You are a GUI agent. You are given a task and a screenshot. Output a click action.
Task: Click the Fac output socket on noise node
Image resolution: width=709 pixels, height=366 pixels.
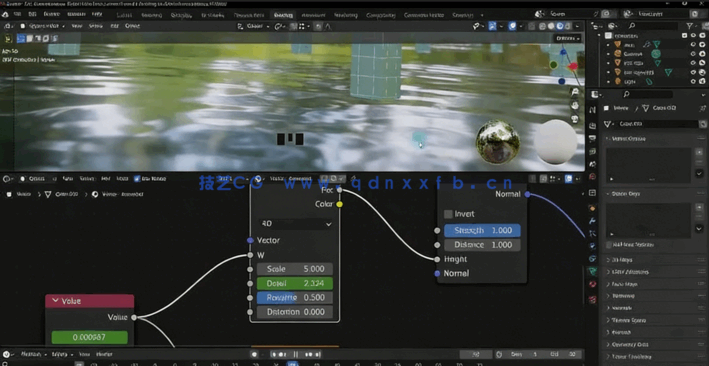(x=340, y=190)
